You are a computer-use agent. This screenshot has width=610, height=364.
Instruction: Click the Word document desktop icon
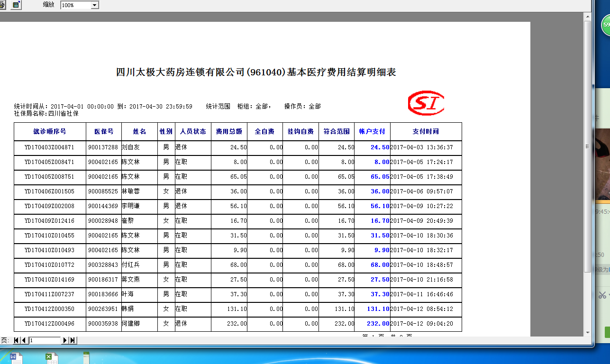15,358
